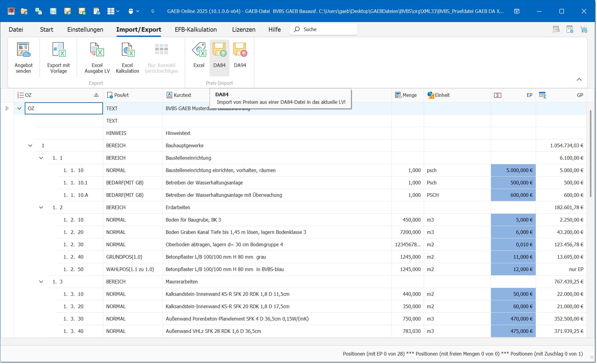This screenshot has height=364, width=597.
Task: Click shopping cart icon at top right
Action: click(583, 29)
